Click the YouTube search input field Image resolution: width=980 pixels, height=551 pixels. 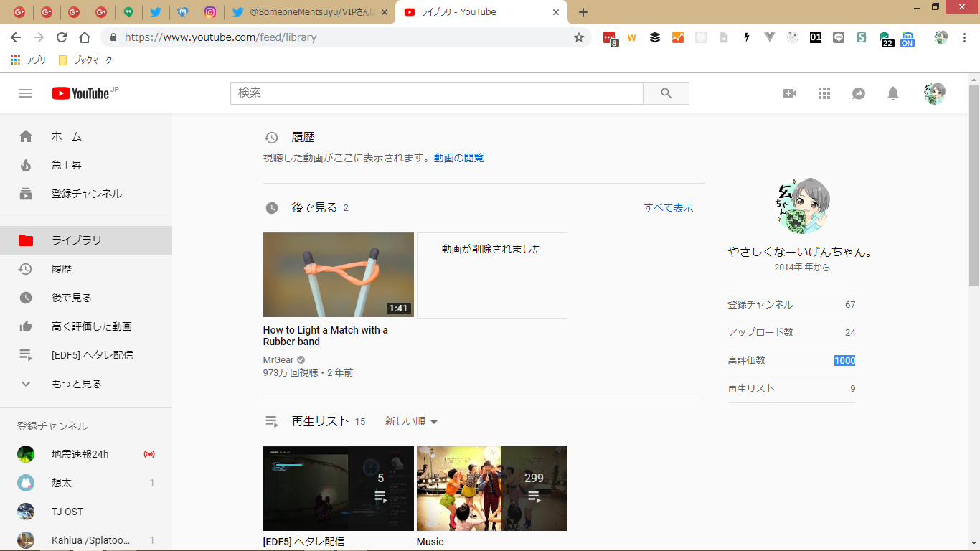tap(436, 93)
